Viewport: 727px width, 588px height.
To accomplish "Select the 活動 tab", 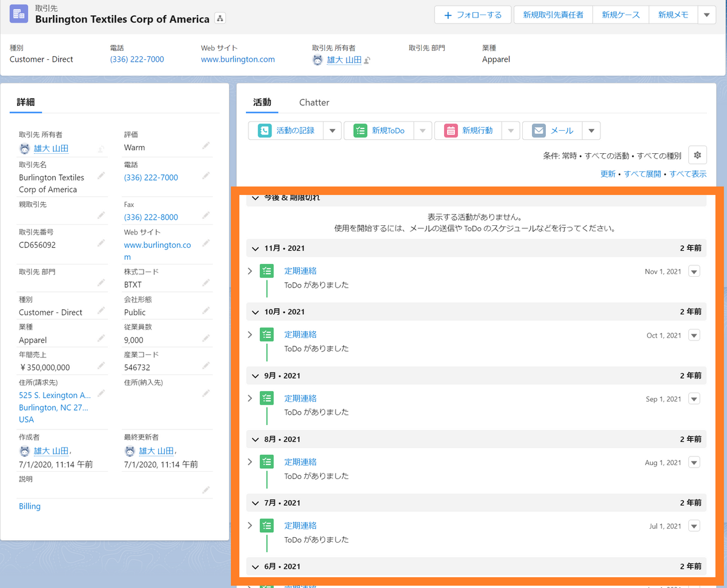I will [262, 102].
